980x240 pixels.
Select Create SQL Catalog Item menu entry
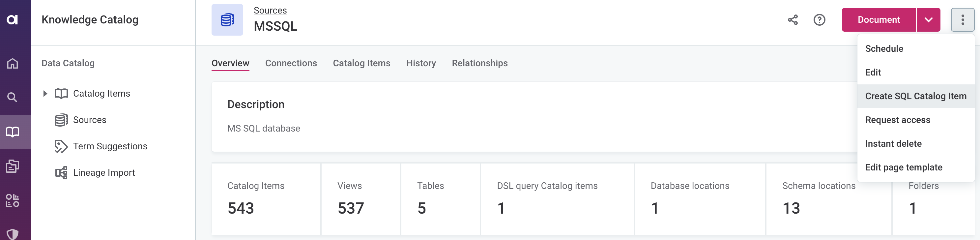[915, 96]
